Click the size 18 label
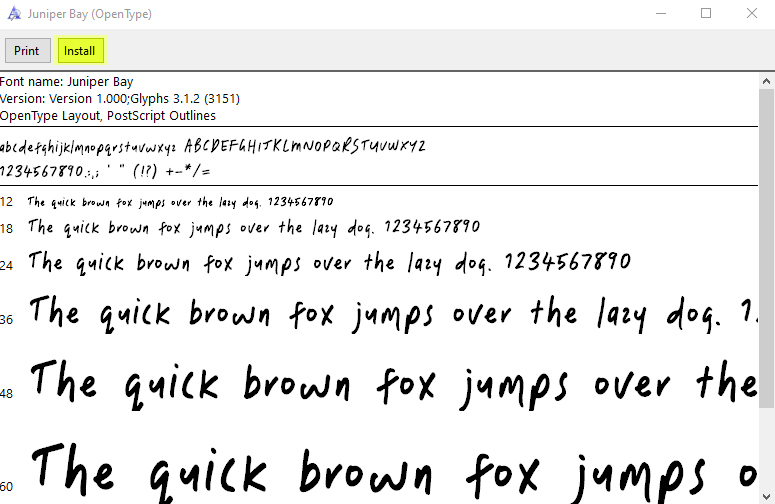Viewport: 775px width, 504px height. click(x=6, y=228)
